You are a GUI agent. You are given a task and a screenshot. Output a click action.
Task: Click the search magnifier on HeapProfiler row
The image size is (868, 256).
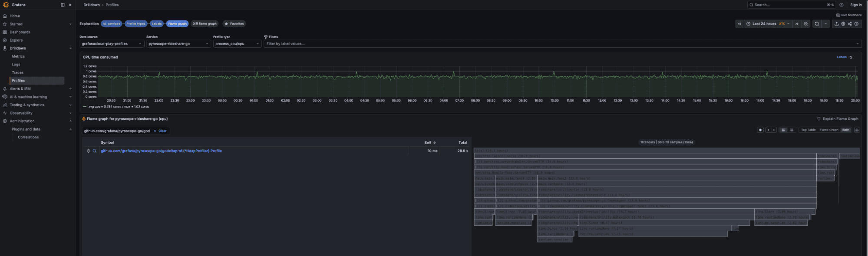tap(94, 151)
